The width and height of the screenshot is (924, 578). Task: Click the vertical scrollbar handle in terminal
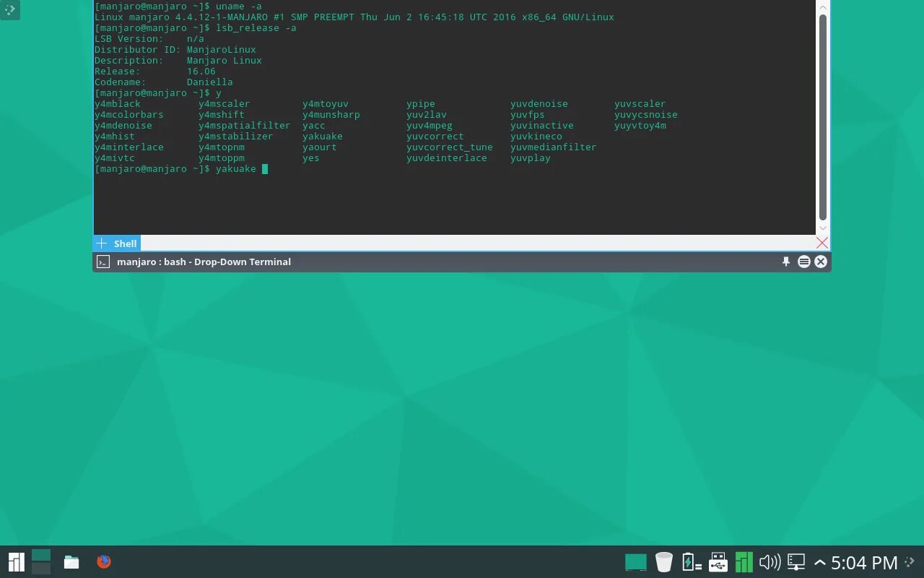823,117
